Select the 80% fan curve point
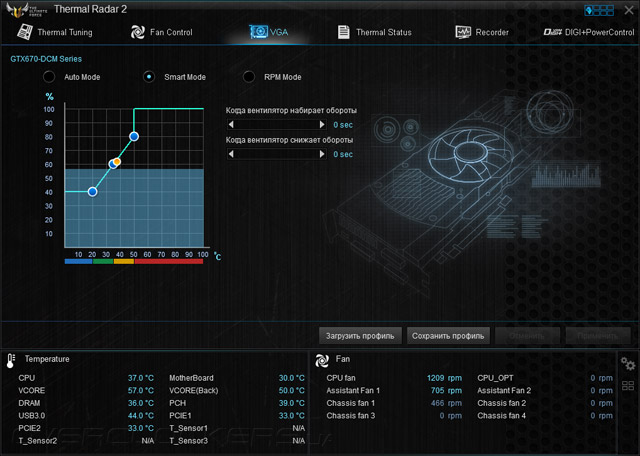The image size is (640, 456). (134, 136)
